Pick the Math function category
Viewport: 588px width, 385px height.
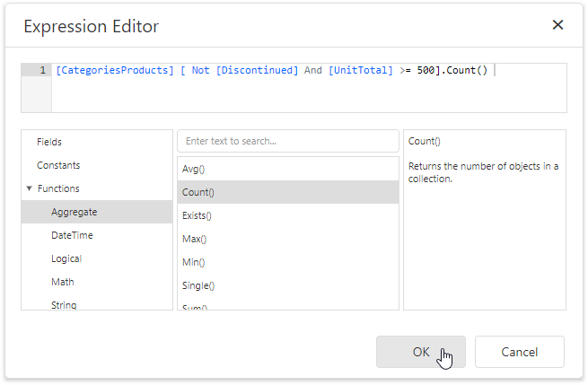(x=63, y=282)
